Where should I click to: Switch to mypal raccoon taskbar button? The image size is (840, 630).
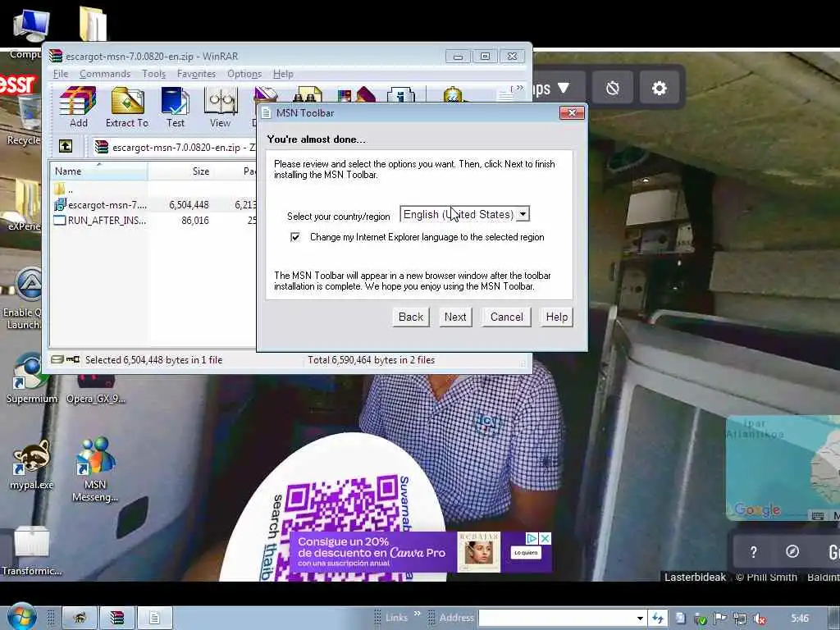[x=80, y=619]
